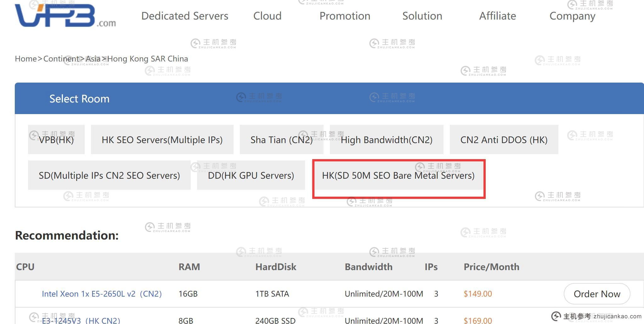Click the CPU column header
The image size is (644, 324).
point(25,267)
